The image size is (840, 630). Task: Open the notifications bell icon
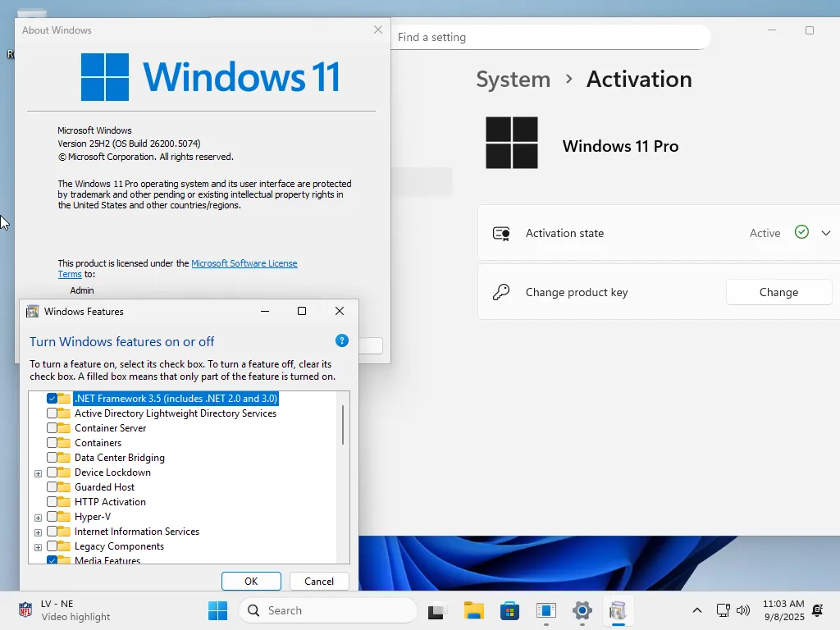click(818, 610)
